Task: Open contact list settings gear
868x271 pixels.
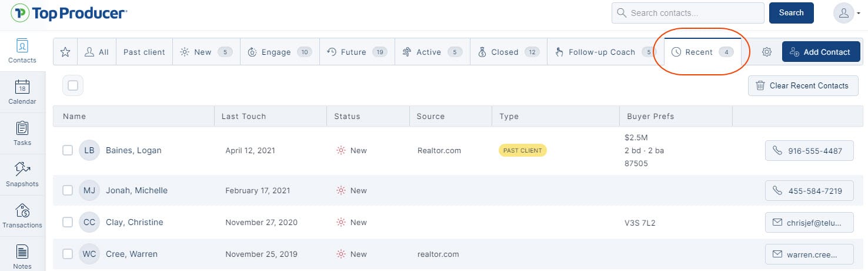Action: [x=767, y=52]
